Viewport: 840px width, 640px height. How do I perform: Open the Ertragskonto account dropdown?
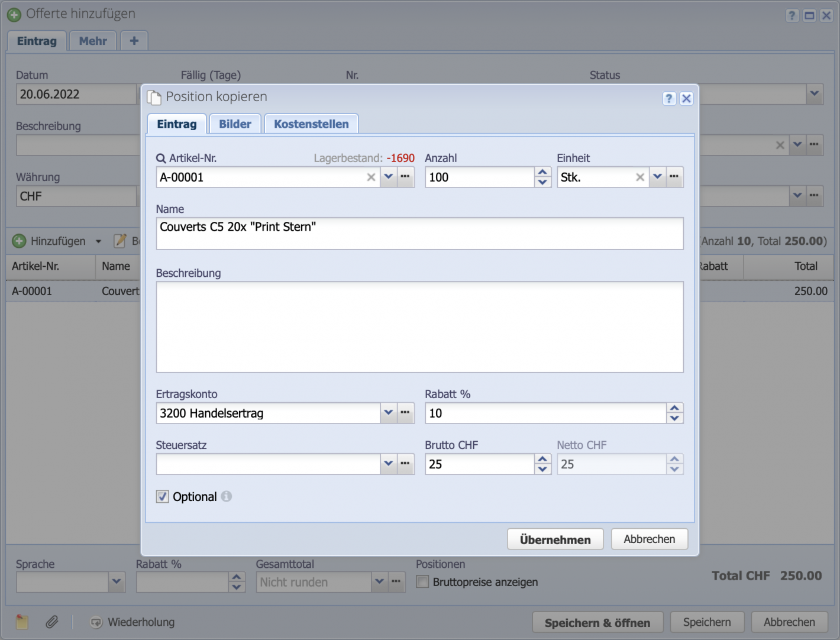click(x=389, y=413)
